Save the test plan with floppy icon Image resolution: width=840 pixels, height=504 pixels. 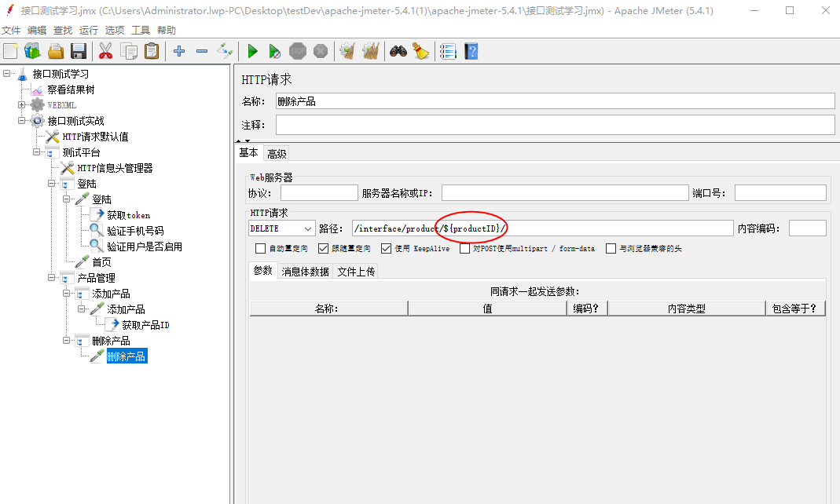coord(79,51)
